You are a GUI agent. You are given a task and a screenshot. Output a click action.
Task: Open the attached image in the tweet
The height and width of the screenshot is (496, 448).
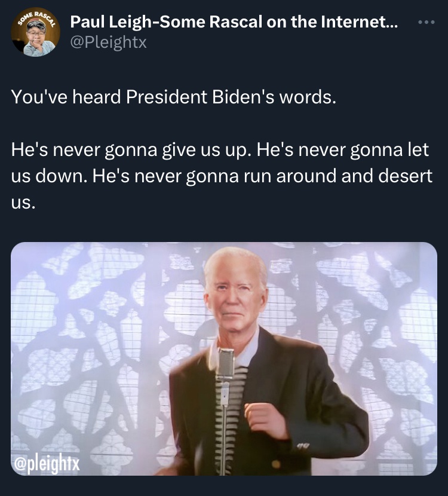coord(224,359)
